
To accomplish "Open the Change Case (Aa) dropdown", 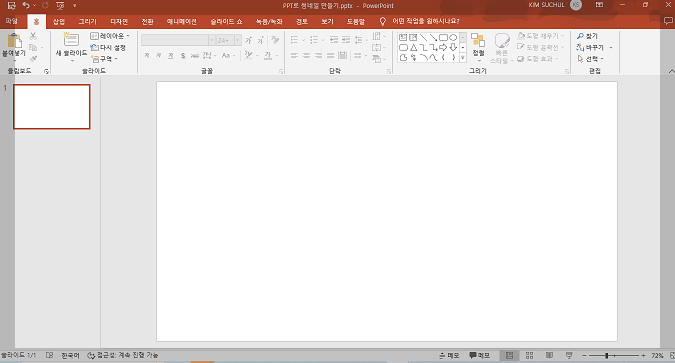I will (x=228, y=56).
